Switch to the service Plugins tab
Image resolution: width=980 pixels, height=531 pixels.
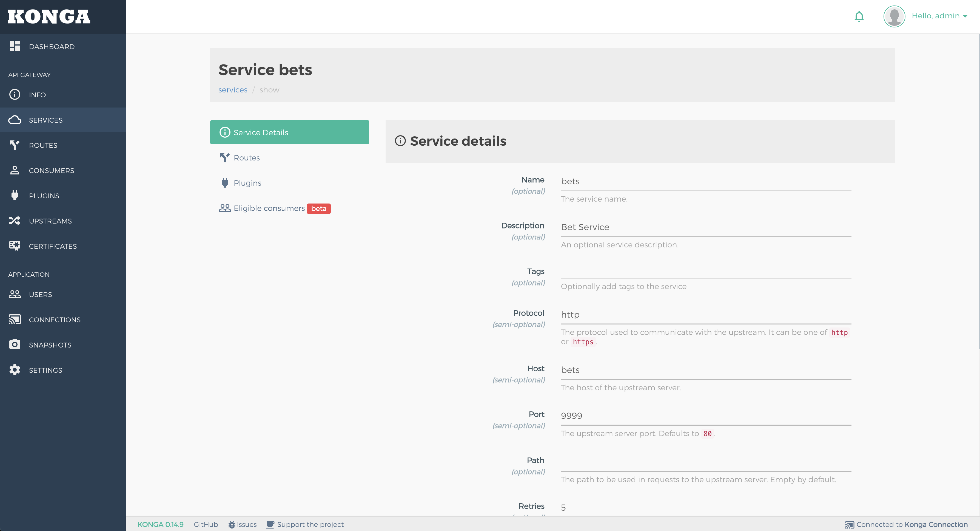tap(247, 183)
